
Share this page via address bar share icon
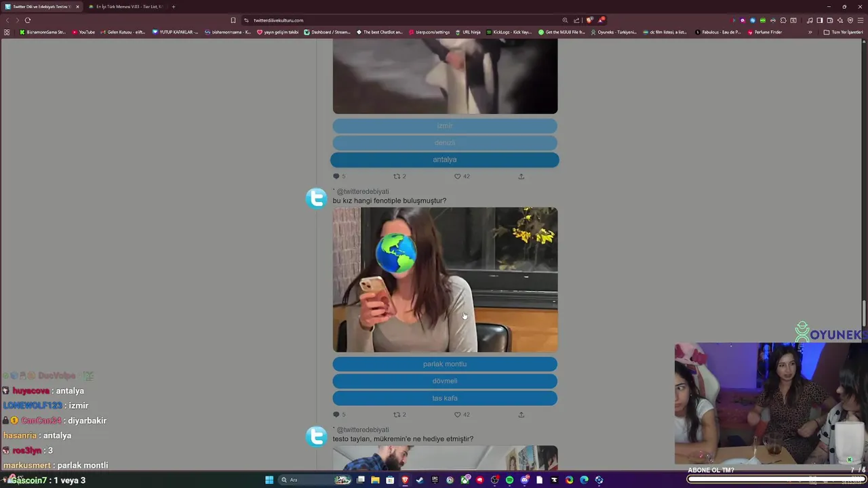coord(576,20)
